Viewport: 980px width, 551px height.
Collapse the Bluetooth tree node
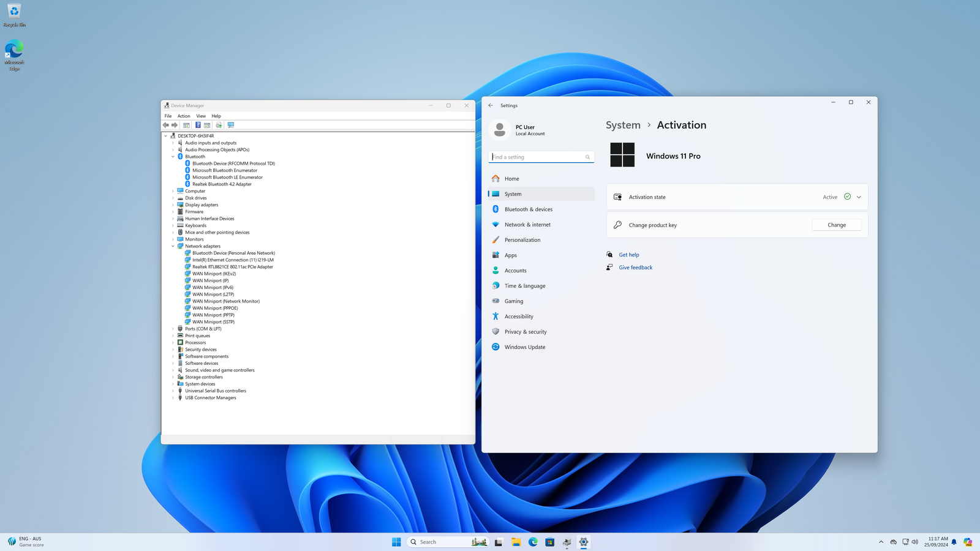click(173, 157)
